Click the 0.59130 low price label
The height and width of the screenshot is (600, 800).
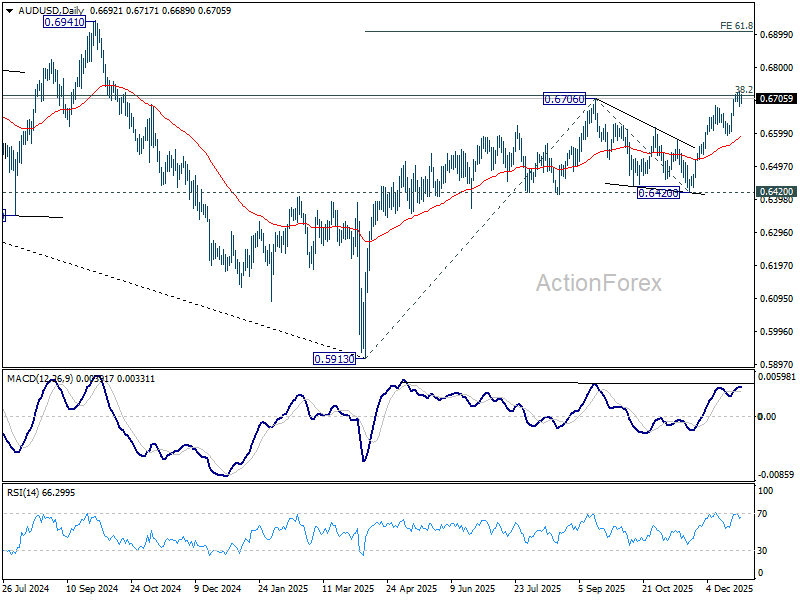pos(335,359)
